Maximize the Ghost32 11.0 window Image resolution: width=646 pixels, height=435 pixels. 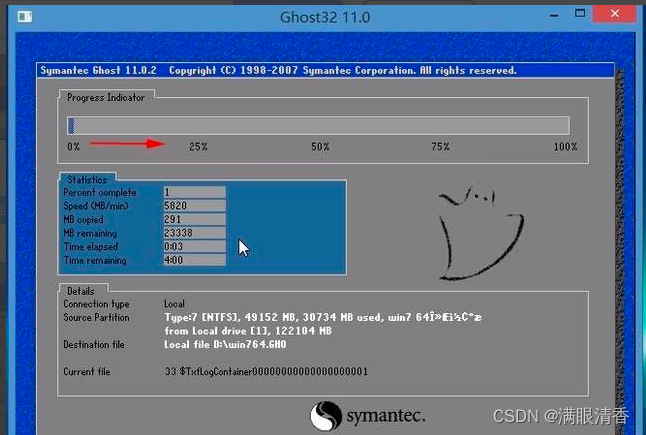point(580,14)
